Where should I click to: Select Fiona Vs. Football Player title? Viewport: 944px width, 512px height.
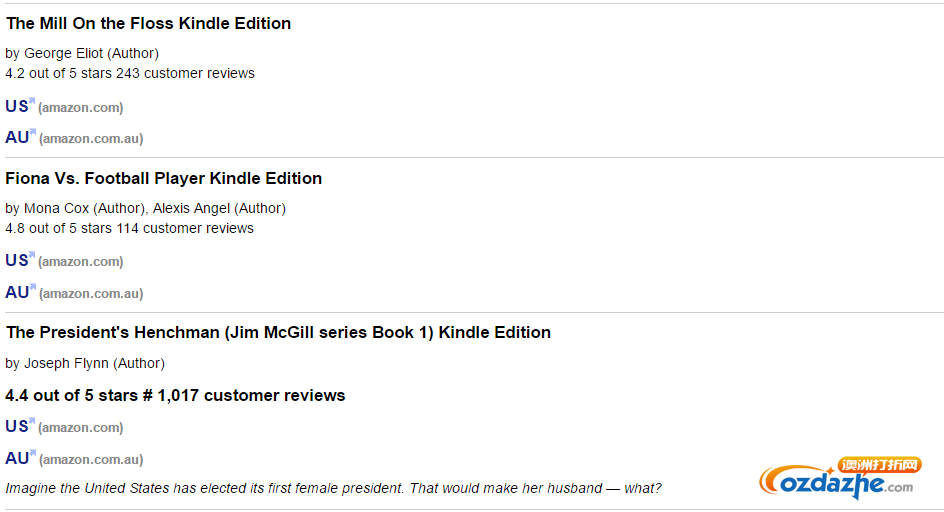click(x=164, y=178)
